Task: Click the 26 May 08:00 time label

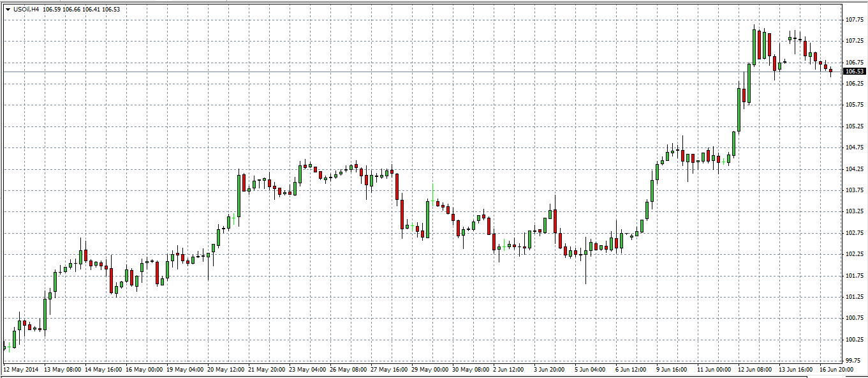Action: (348, 369)
